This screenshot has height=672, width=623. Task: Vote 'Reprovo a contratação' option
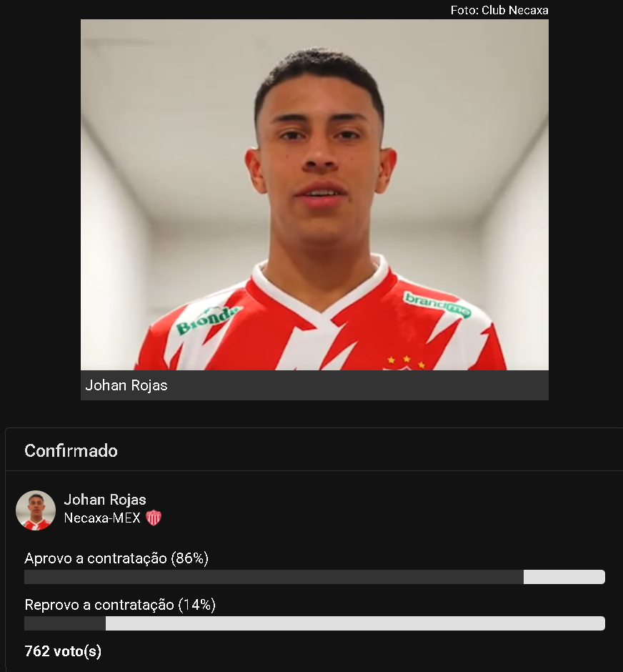tap(120, 605)
